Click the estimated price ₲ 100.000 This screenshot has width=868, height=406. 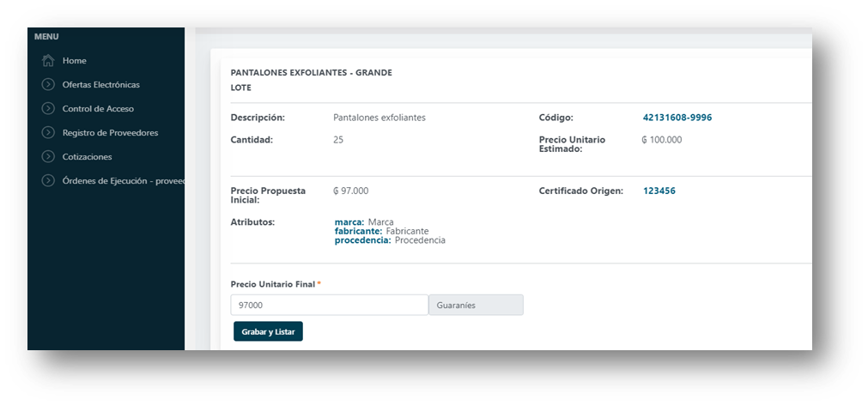662,139
